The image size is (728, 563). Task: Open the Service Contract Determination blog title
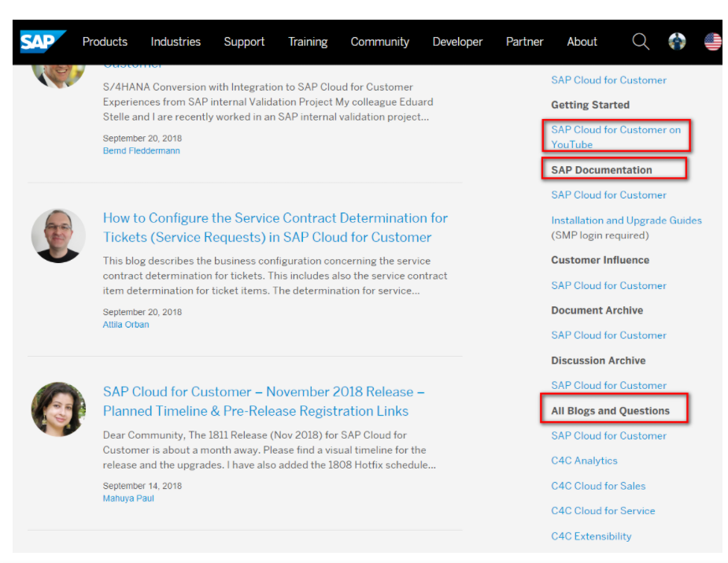coord(275,228)
